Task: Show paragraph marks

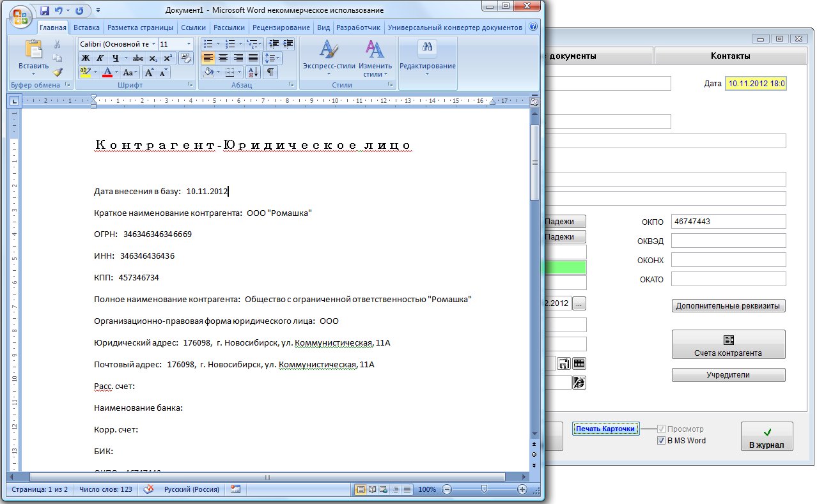Action: click(271, 72)
